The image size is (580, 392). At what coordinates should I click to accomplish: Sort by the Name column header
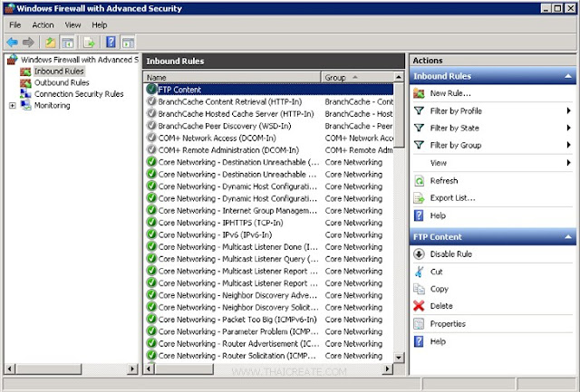(232, 77)
